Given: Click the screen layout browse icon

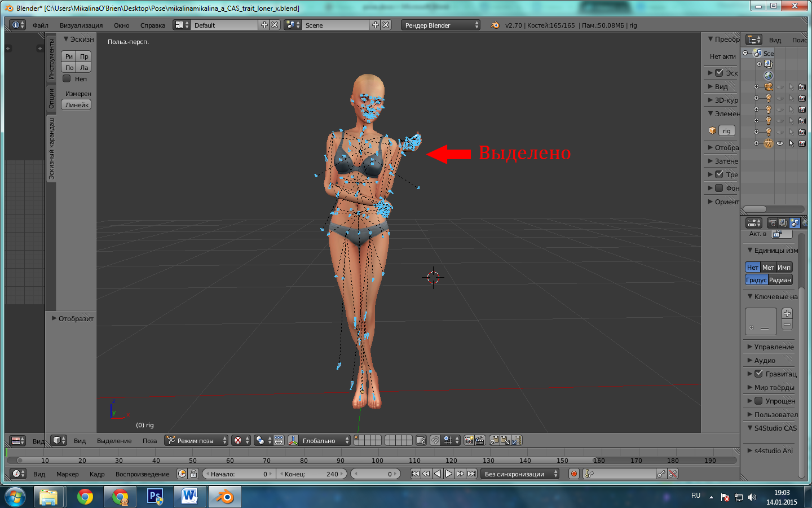Looking at the screenshot, I should point(182,25).
